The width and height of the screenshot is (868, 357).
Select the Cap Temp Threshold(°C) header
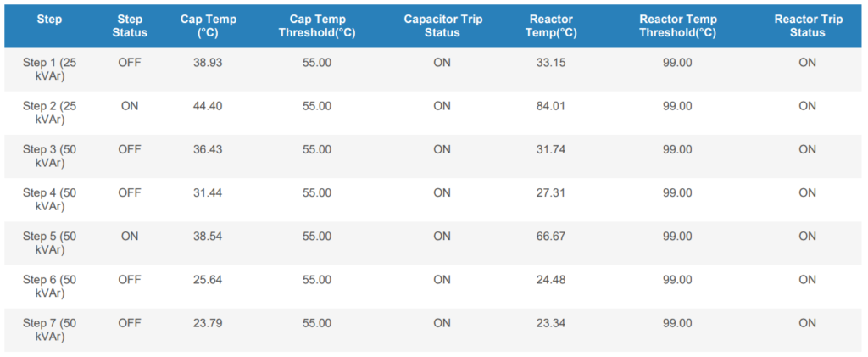[317, 26]
